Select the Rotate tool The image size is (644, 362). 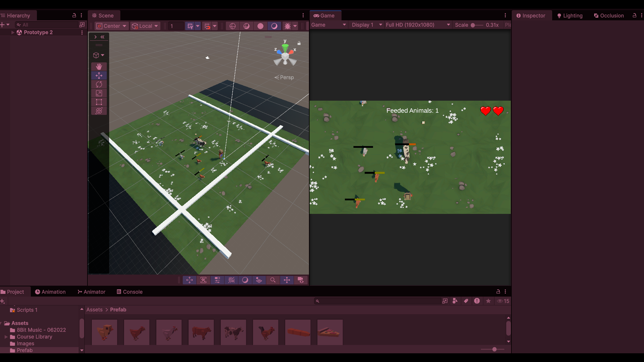pyautogui.click(x=99, y=84)
